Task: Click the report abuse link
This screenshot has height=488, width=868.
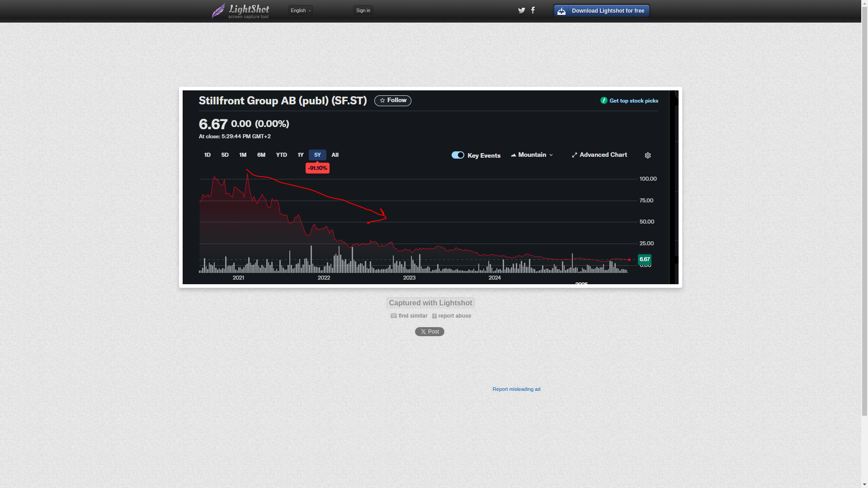Action: (x=454, y=316)
